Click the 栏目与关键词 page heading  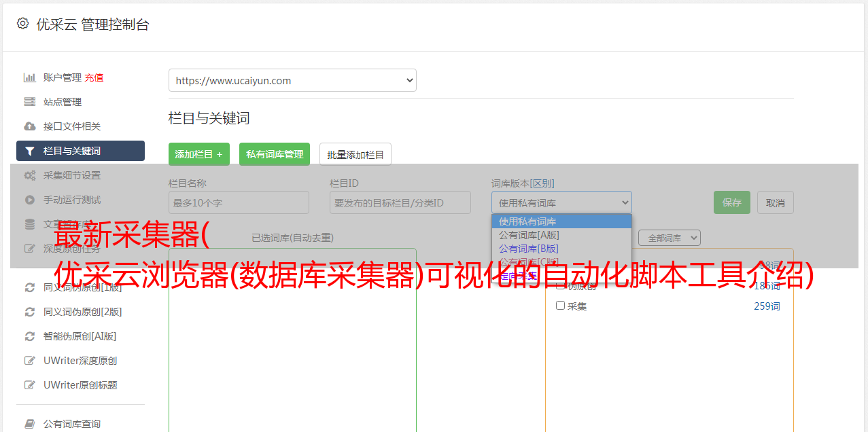[x=209, y=118]
